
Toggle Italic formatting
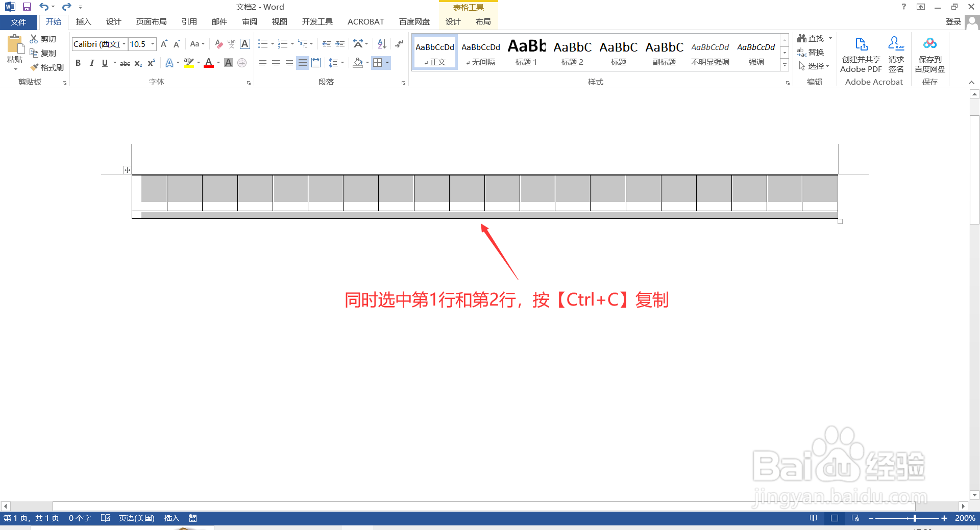pos(91,63)
